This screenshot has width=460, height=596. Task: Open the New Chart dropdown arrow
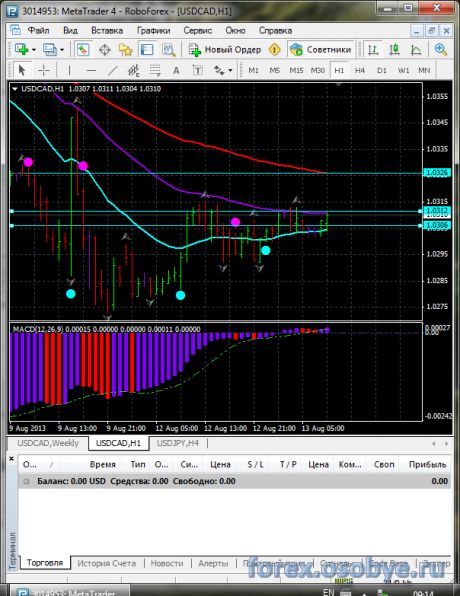tap(34, 50)
